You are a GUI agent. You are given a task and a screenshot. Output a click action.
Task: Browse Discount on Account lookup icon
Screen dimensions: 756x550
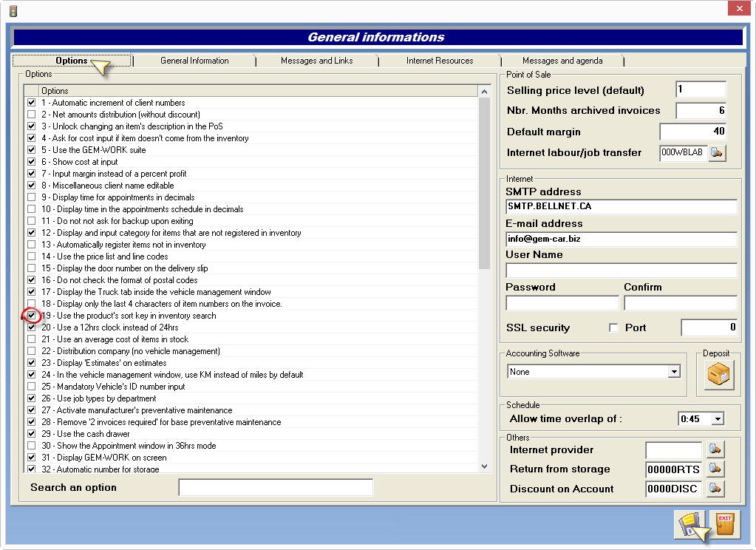click(x=715, y=489)
